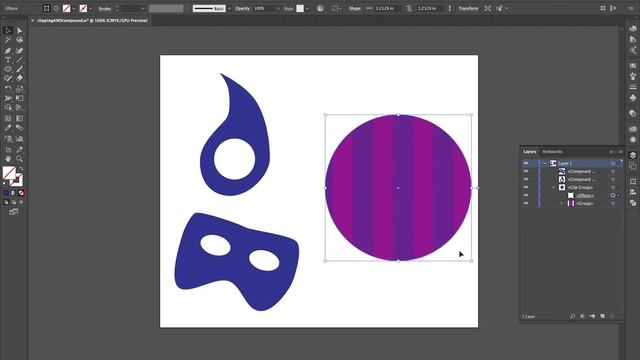Expand the Group sublayer arrow

[x=562, y=203]
